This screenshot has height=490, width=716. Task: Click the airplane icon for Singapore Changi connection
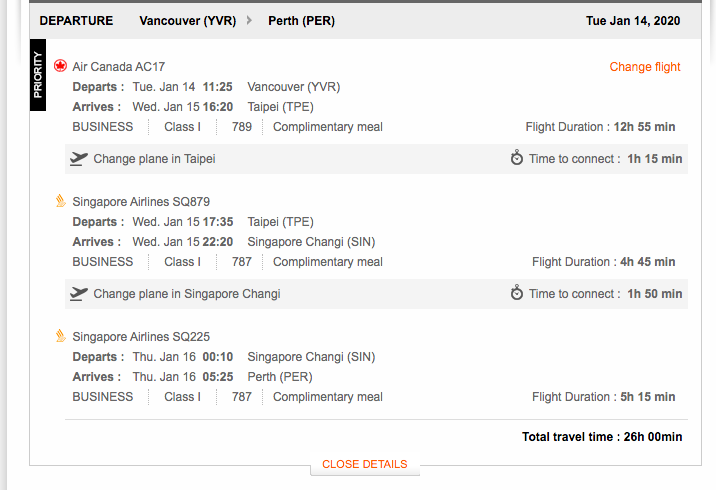tap(79, 294)
